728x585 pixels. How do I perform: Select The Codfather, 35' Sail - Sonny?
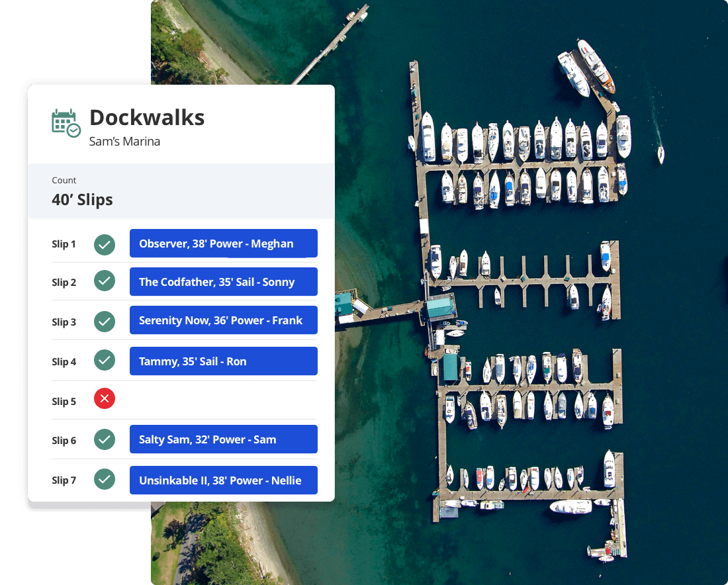pyautogui.click(x=223, y=281)
